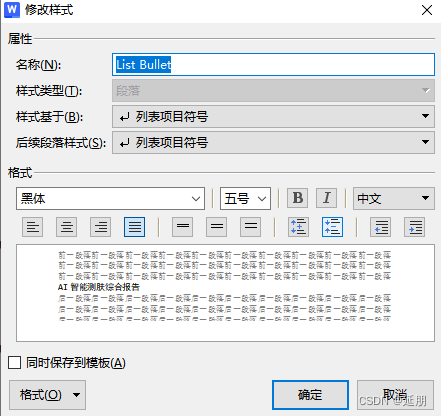This screenshot has width=441, height=416.
Task: Toggle the Italic formatting button
Action: 326,198
